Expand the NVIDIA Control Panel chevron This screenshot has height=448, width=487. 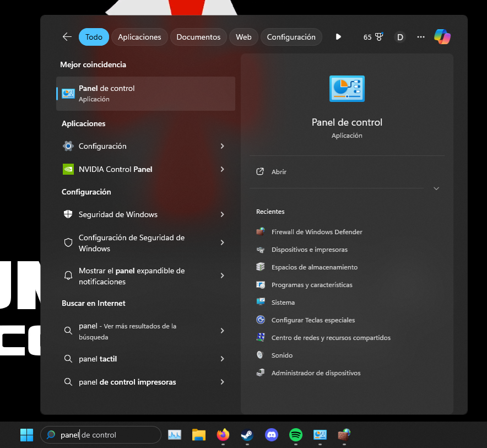222,169
